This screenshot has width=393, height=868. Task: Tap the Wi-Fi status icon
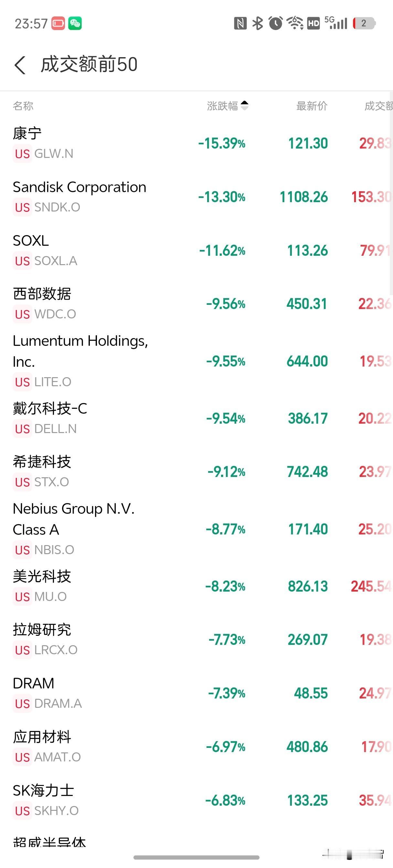point(295,23)
